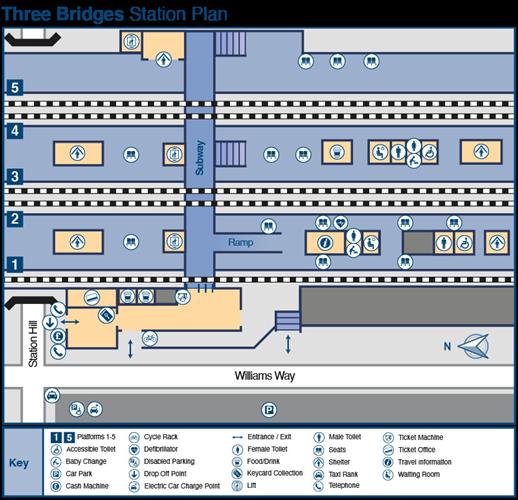Click the Car Park P icon
The width and height of the screenshot is (518, 500).
point(269,410)
